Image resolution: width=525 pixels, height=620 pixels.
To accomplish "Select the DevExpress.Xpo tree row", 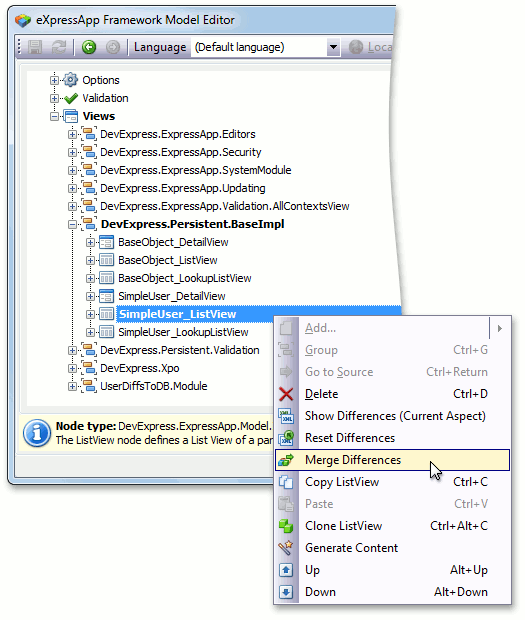I will (x=140, y=368).
